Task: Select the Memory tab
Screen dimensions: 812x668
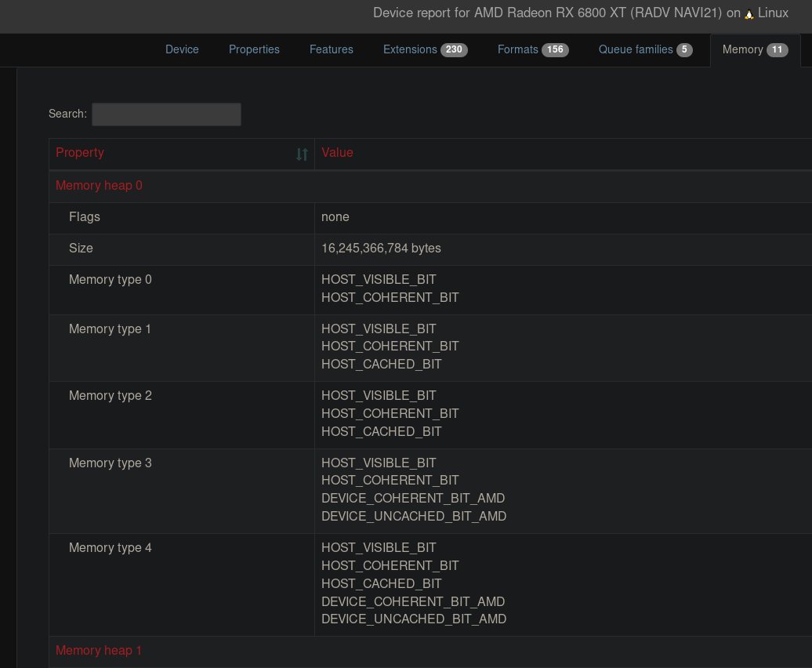Action: (755, 49)
